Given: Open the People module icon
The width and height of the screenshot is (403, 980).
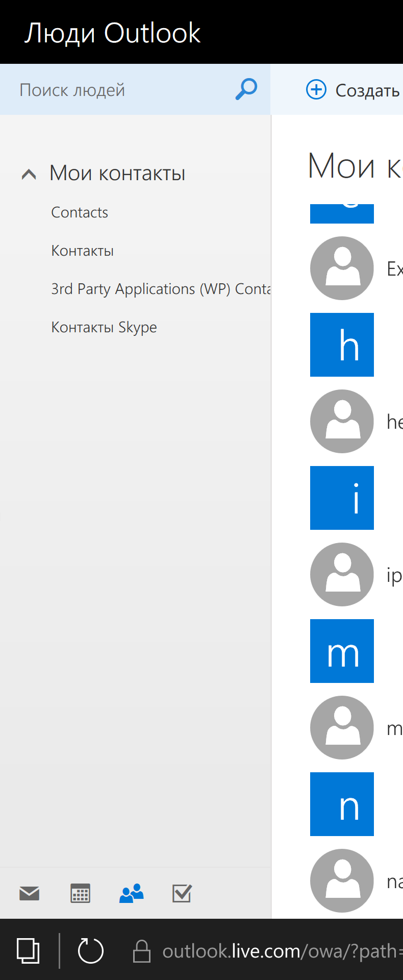Looking at the screenshot, I should click(132, 893).
